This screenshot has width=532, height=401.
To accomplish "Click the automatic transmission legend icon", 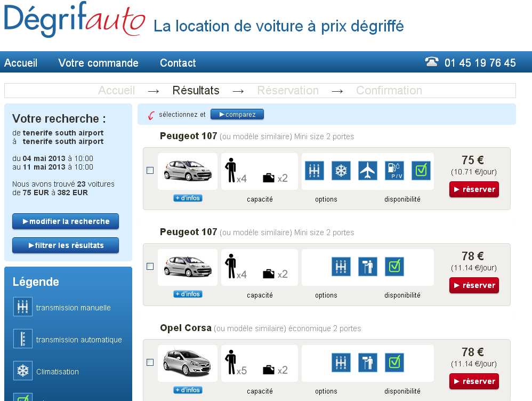I will point(22,339).
